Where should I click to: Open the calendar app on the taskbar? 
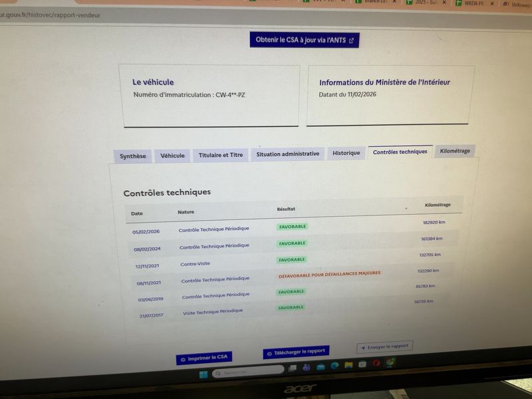362,364
